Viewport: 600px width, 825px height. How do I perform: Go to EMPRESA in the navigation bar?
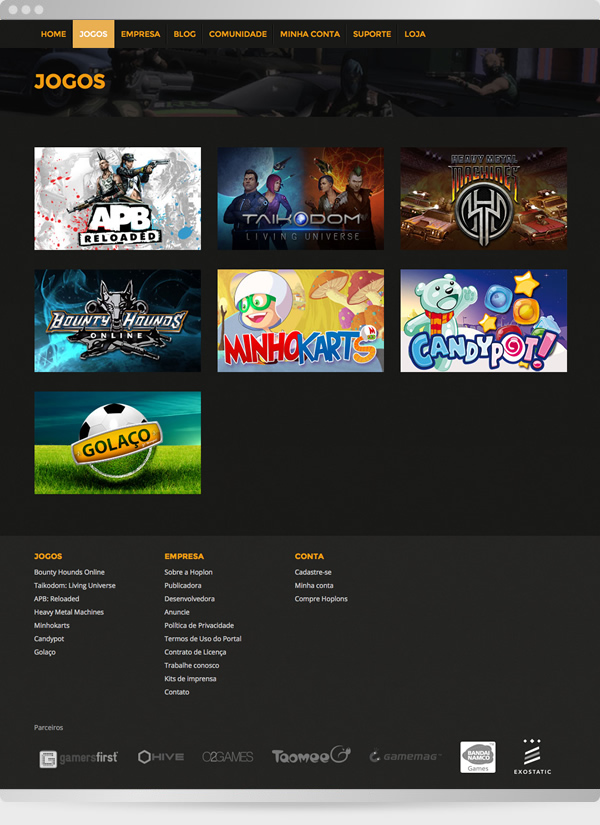point(140,34)
